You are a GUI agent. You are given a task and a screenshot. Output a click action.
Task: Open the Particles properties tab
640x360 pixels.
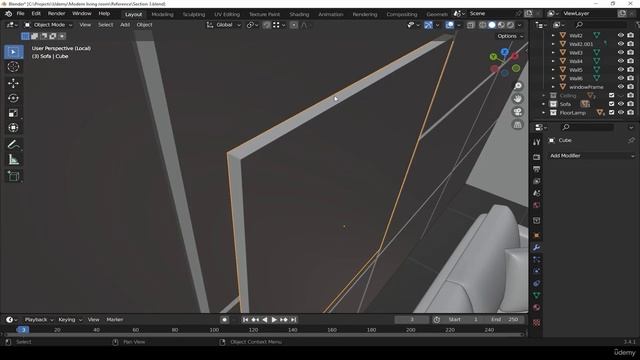[537, 259]
